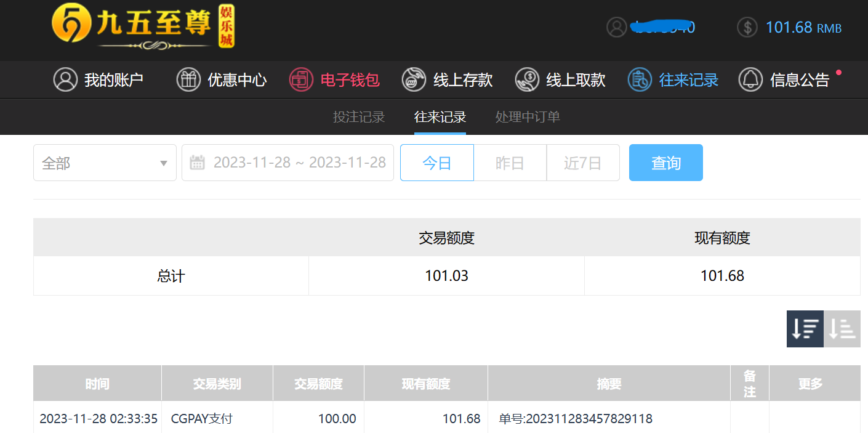Click the 线上存款 deposit icon

414,79
